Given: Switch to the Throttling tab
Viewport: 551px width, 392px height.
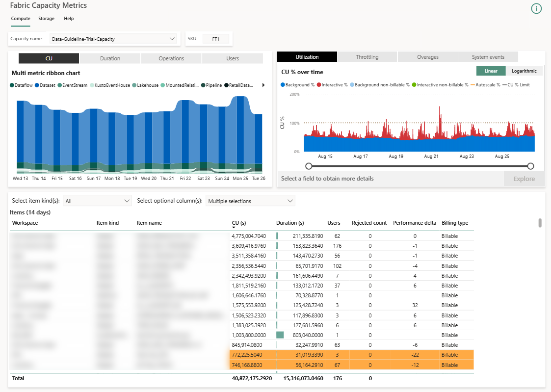Looking at the screenshot, I should coord(367,57).
